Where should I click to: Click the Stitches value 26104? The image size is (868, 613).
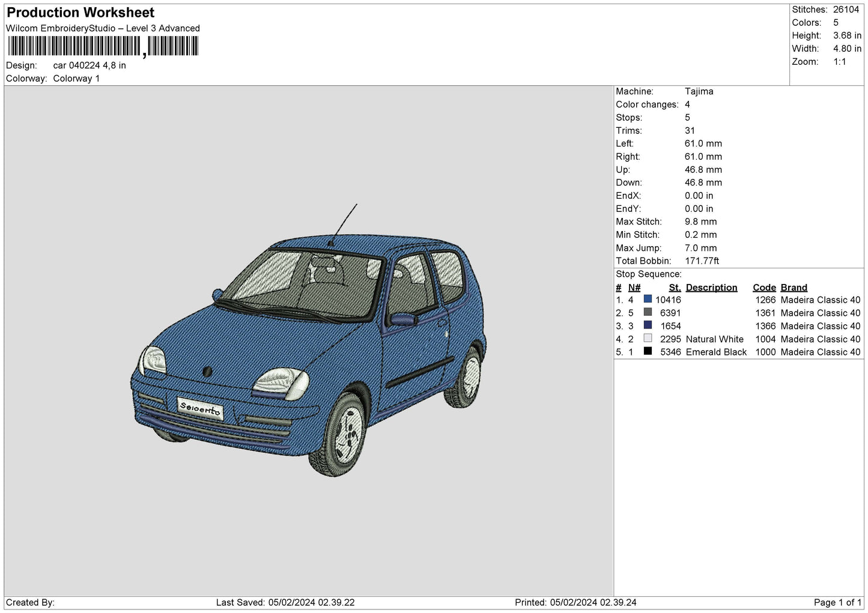coord(846,10)
